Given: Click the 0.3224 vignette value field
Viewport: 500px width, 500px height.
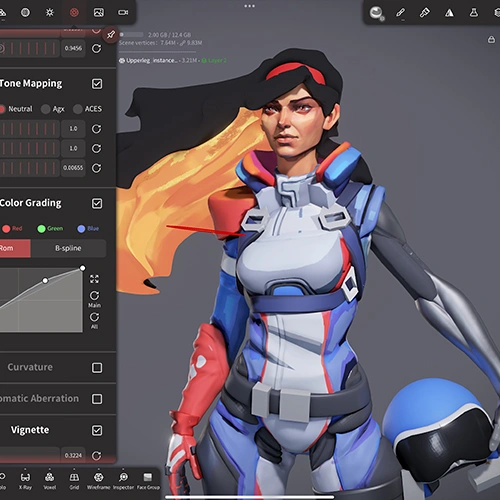Looking at the screenshot, I should point(73,456).
